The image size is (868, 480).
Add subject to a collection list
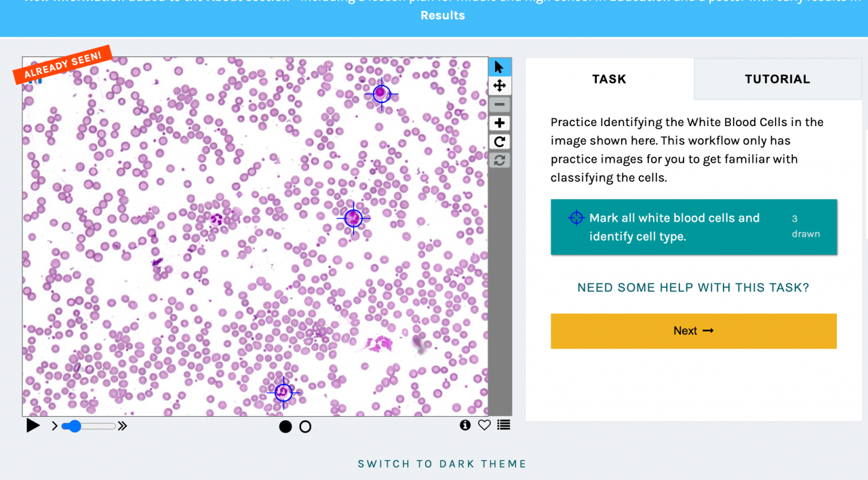[x=503, y=425]
